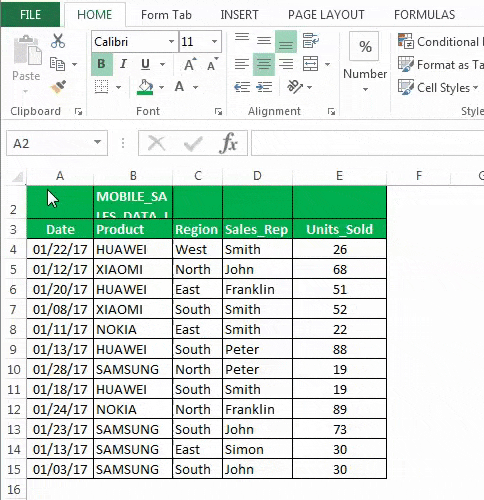This screenshot has height=500, width=484.
Task: Click the Format as Table icon
Action: click(x=406, y=64)
